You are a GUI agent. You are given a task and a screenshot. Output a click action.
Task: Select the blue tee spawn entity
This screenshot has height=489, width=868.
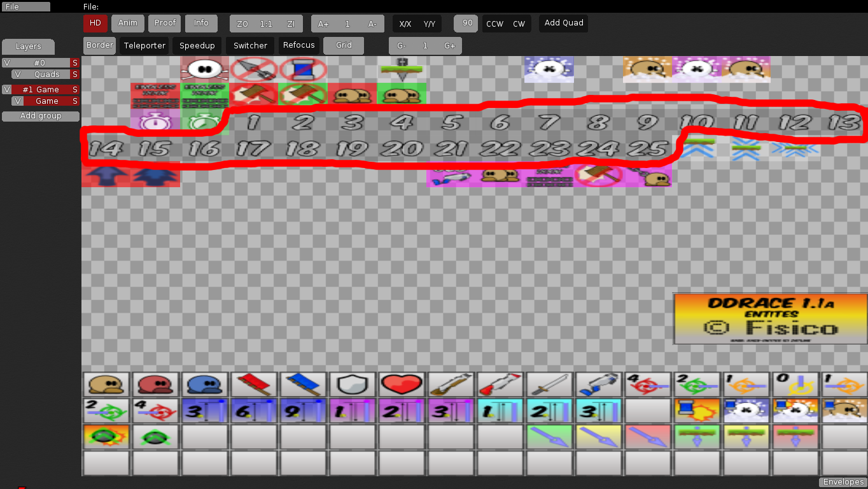pos(205,385)
